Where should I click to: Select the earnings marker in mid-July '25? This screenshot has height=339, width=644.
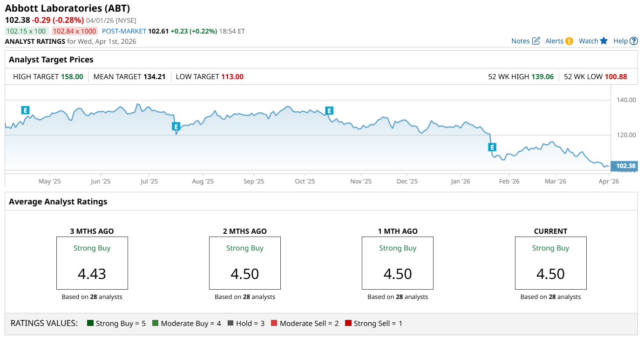[x=176, y=126]
